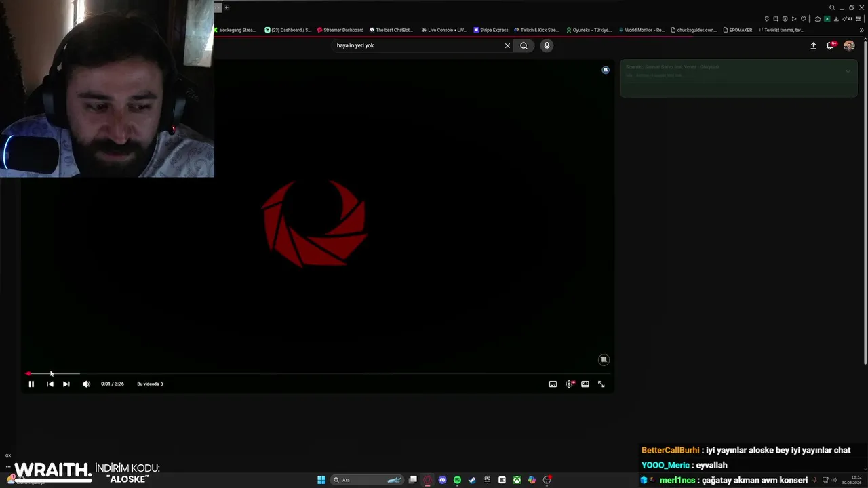Open the video settings gear
The image size is (868, 488).
(x=569, y=384)
